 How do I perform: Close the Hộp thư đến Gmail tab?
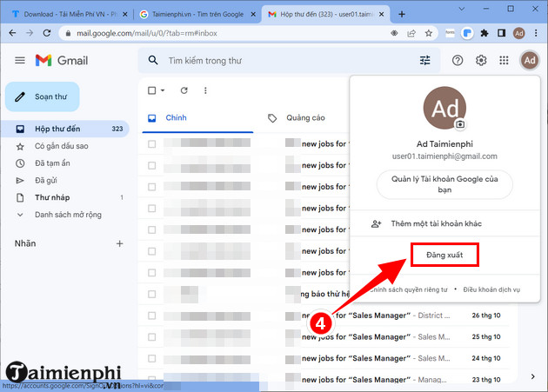[x=381, y=14]
